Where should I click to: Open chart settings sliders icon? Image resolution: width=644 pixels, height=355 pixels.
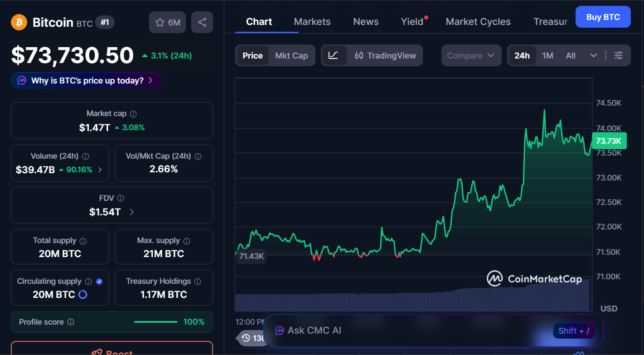(x=619, y=55)
